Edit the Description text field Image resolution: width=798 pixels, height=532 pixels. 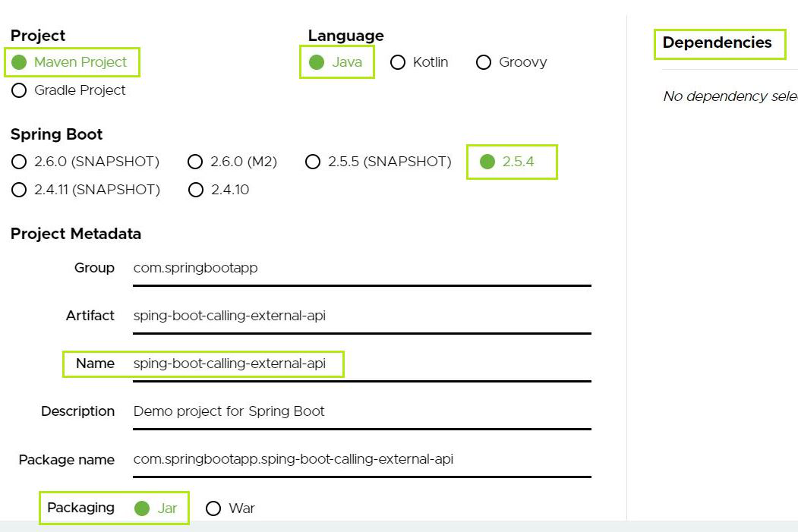coord(361,411)
